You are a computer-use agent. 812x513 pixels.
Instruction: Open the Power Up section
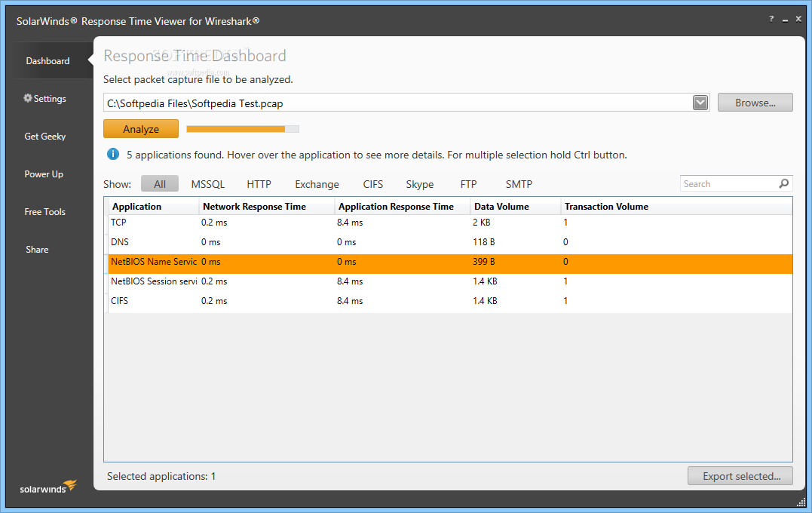tap(44, 174)
